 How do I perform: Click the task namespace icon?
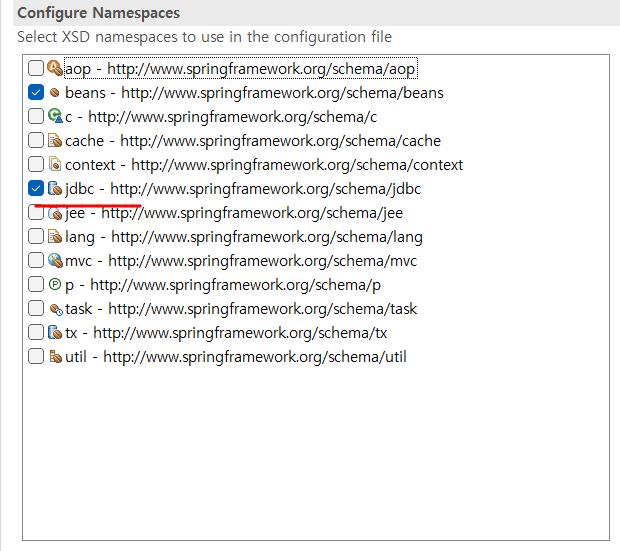56,309
